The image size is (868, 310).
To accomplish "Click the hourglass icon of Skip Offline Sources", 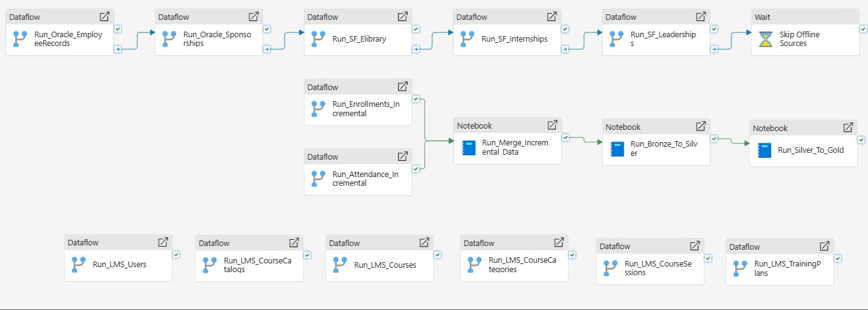I will click(766, 39).
